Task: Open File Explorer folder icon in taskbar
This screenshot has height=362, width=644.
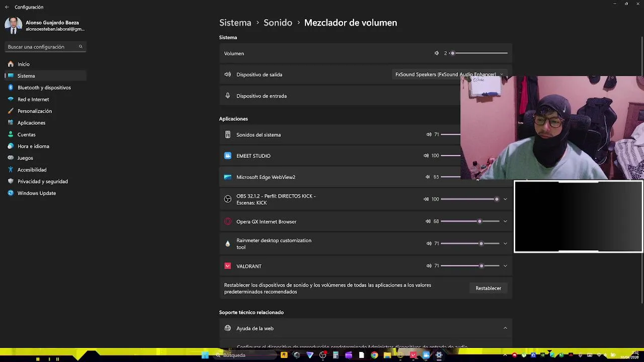Action: click(x=387, y=355)
